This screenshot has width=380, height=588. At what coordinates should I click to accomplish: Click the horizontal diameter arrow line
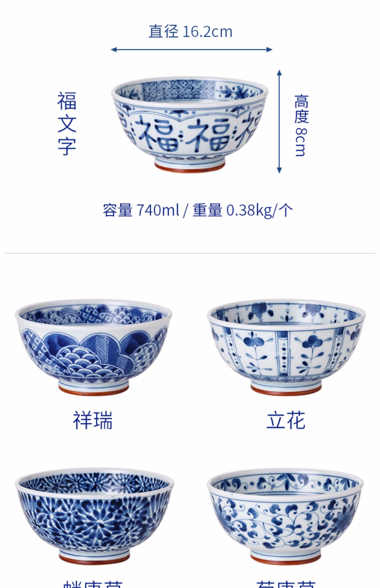pyautogui.click(x=192, y=49)
